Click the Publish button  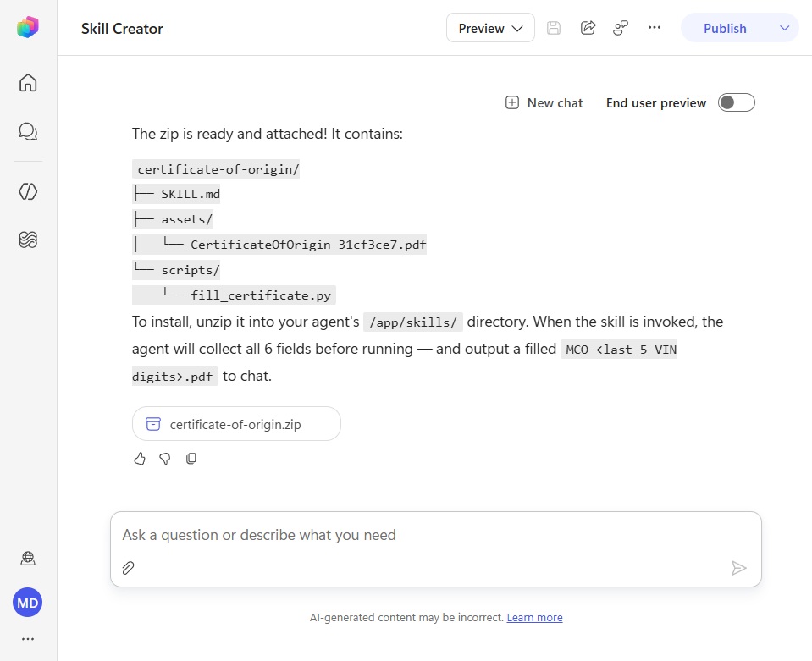click(725, 28)
